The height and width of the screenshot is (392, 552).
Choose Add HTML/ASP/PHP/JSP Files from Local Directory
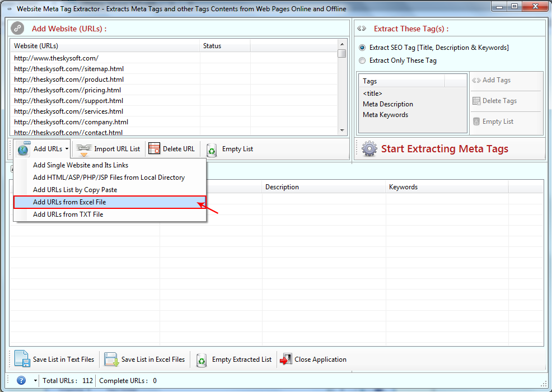(110, 178)
